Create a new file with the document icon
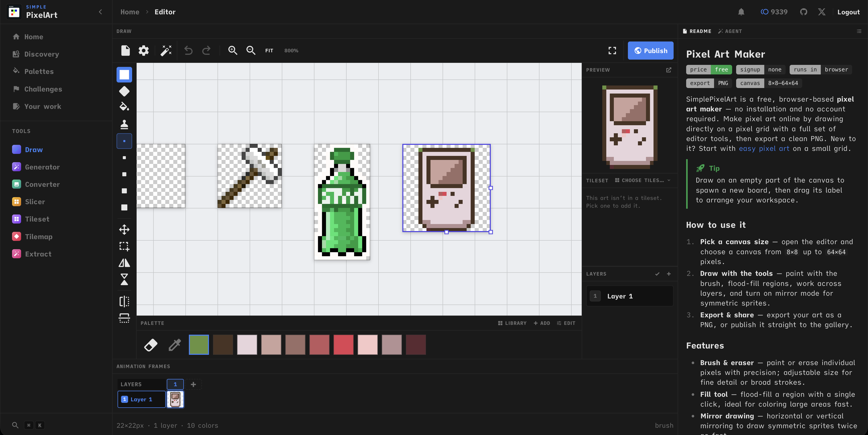868x435 pixels. 125,51
